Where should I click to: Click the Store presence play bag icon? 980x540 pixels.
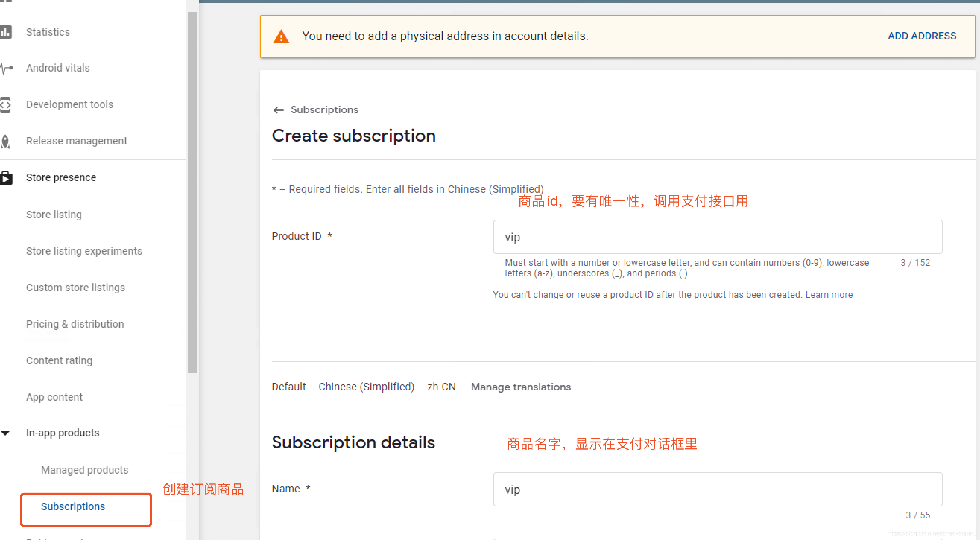[x=6, y=178]
